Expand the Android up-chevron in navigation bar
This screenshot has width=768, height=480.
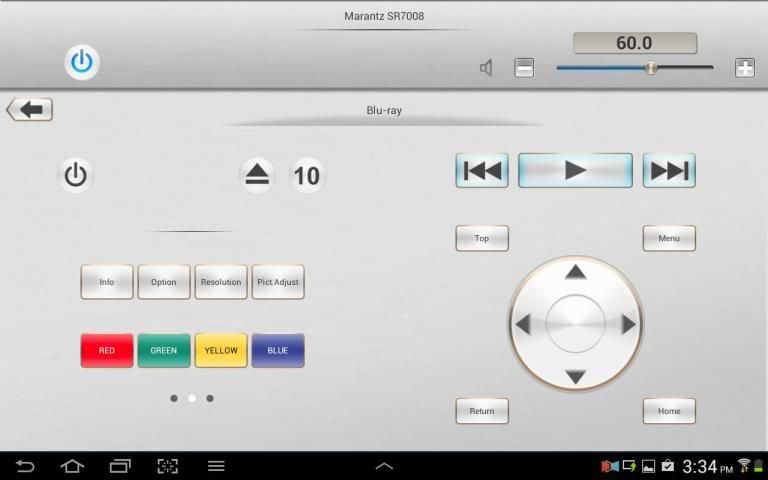point(384,466)
